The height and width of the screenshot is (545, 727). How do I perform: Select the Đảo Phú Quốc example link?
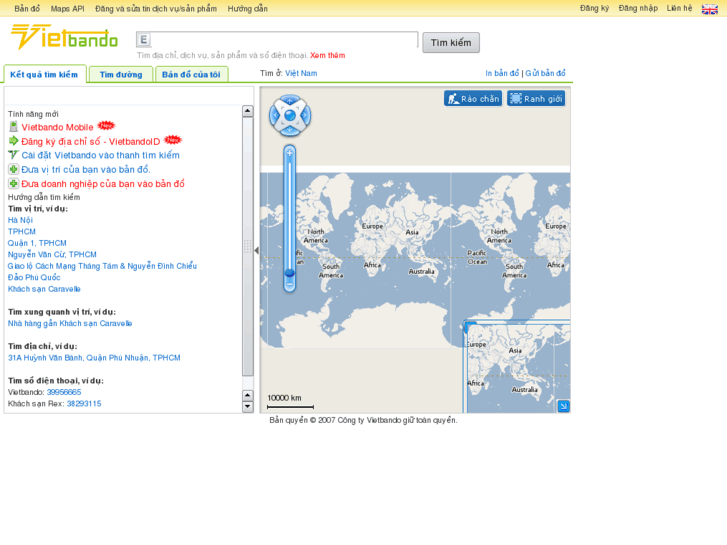point(34,277)
